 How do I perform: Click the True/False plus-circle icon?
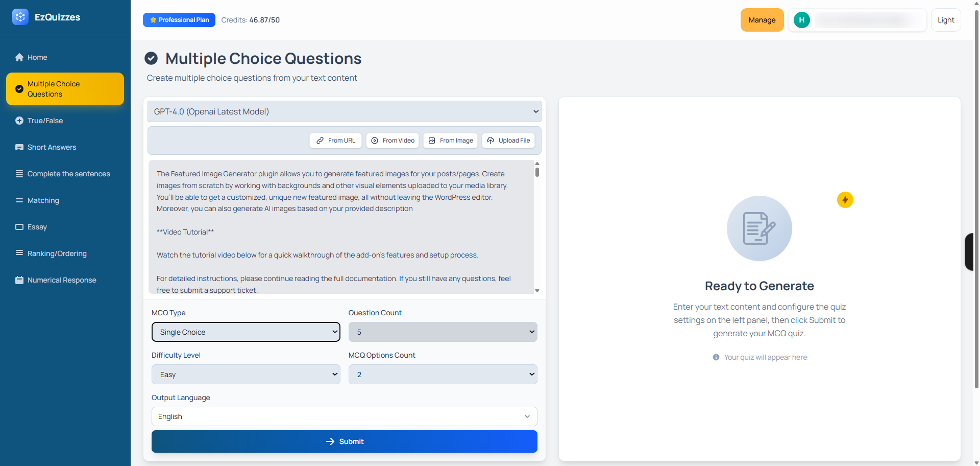pos(19,121)
